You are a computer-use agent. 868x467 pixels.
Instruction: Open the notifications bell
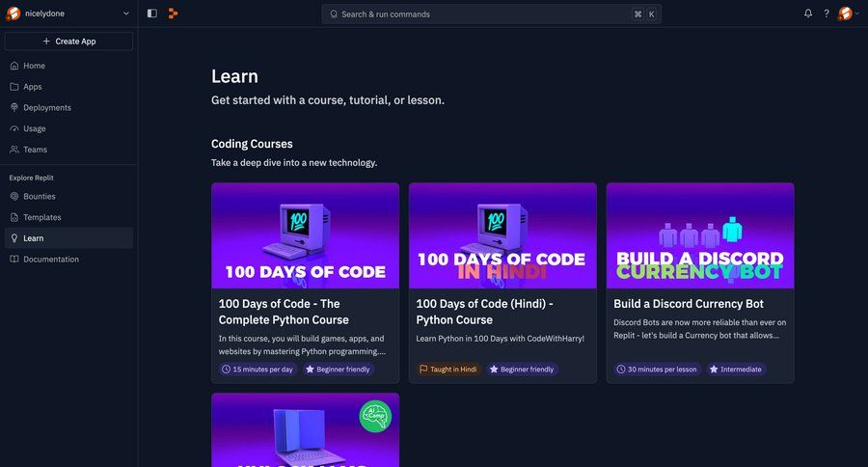(808, 14)
